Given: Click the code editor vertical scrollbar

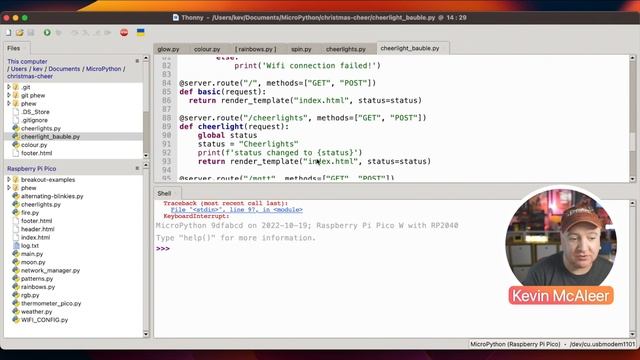Looking at the screenshot, I should pyautogui.click(x=632, y=118).
